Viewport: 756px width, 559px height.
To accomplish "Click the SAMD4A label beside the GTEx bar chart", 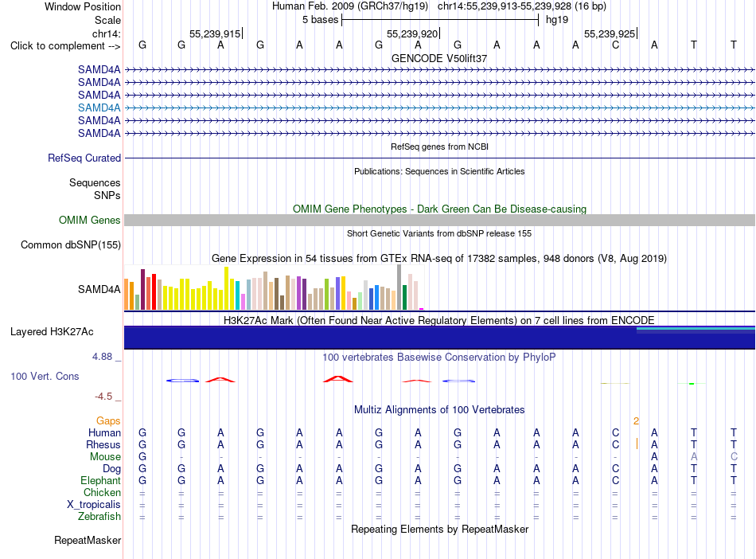I will pos(99,289).
